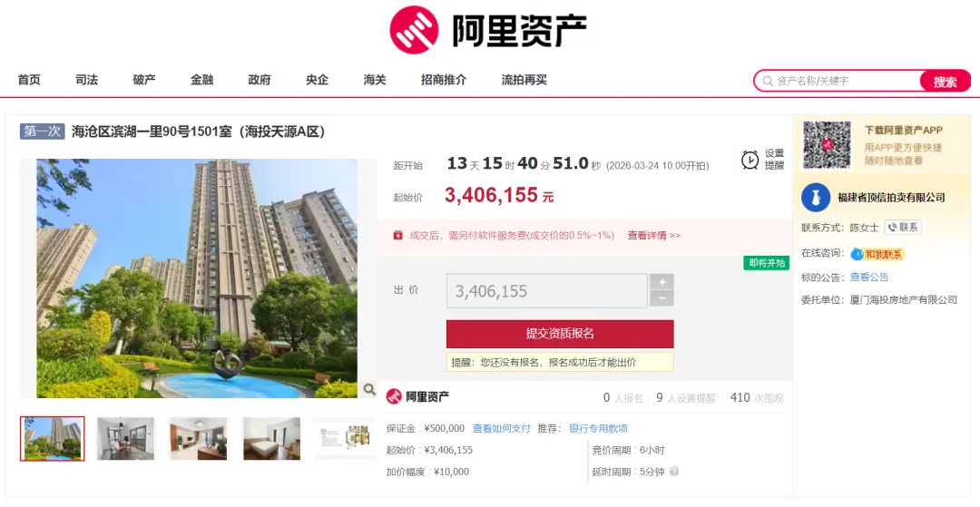980x507 pixels.
Task: Open the 查看公告 link
Action: point(868,278)
